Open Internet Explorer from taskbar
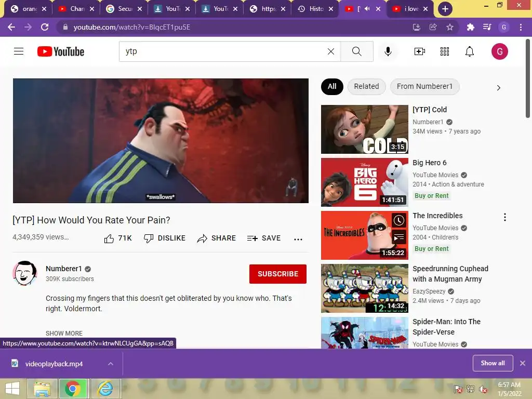The width and height of the screenshot is (532, 399). tap(105, 389)
